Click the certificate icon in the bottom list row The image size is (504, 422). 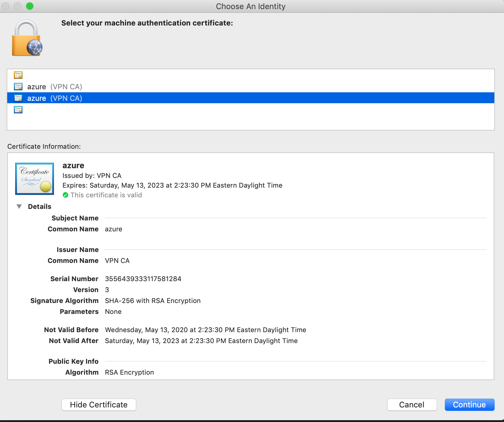(x=18, y=110)
